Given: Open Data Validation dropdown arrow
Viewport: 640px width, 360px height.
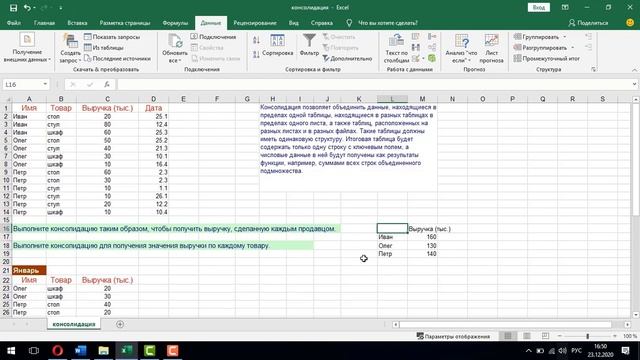Looking at the screenshot, I should pyautogui.click(x=423, y=59).
